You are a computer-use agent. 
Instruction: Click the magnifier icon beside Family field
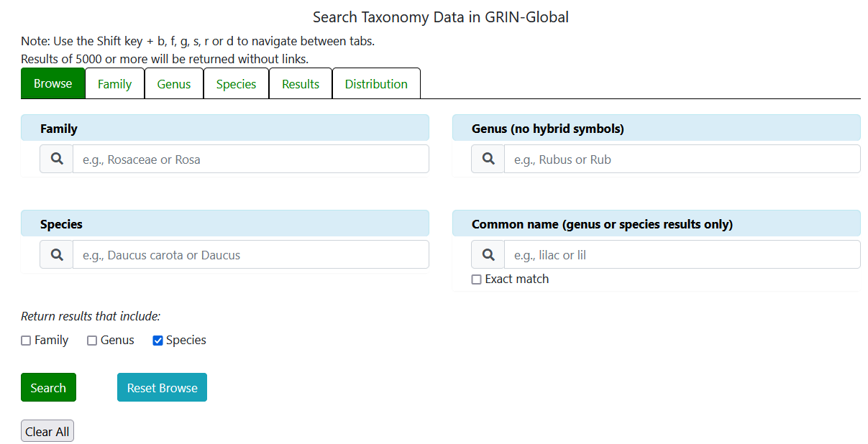coord(57,159)
